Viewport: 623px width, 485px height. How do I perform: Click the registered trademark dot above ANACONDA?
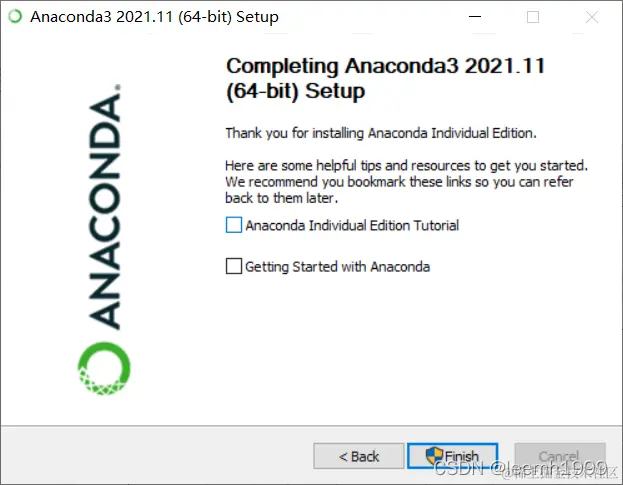118,87
